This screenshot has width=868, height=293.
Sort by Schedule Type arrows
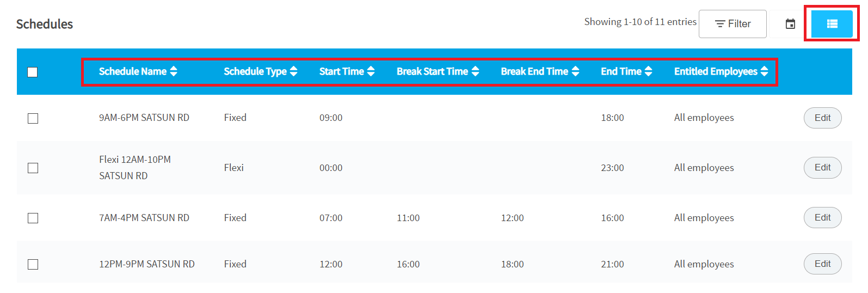click(x=294, y=71)
